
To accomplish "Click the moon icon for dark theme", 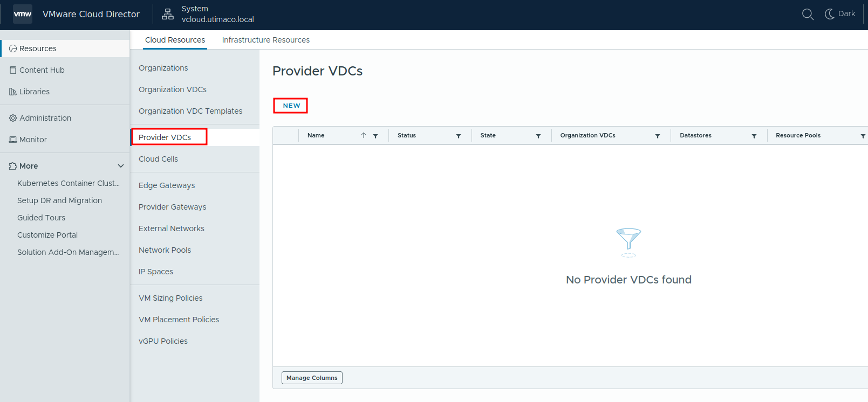I will 830,14.
